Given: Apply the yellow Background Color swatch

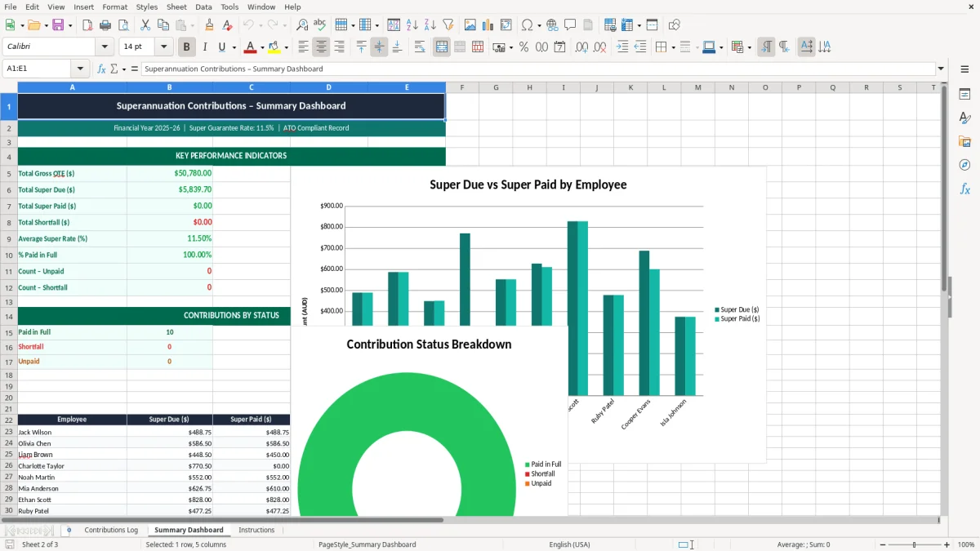Looking at the screenshot, I should pos(274,47).
